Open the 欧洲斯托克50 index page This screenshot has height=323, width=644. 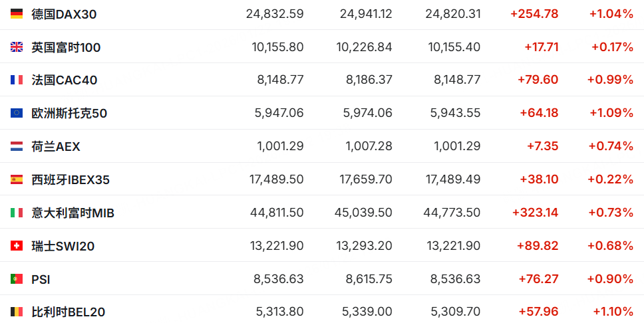point(69,113)
